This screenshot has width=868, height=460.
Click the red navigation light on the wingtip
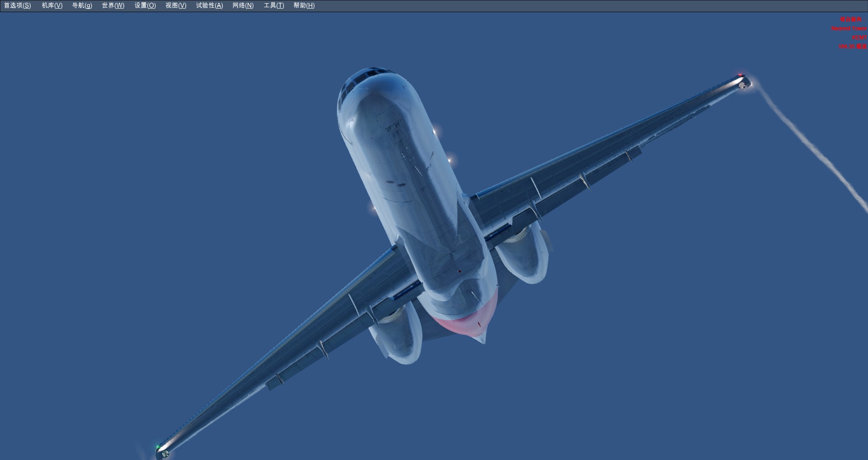740,76
